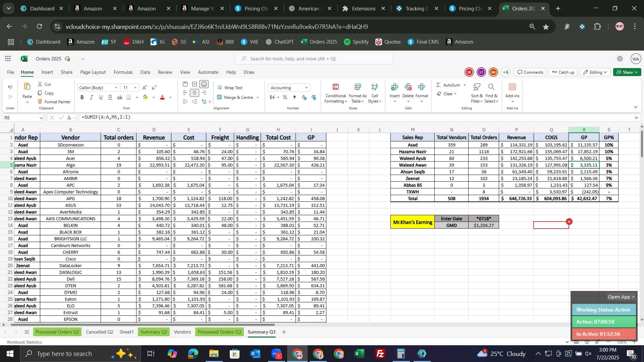
Task: Open the Editing mode dropdown
Action: tap(595, 72)
